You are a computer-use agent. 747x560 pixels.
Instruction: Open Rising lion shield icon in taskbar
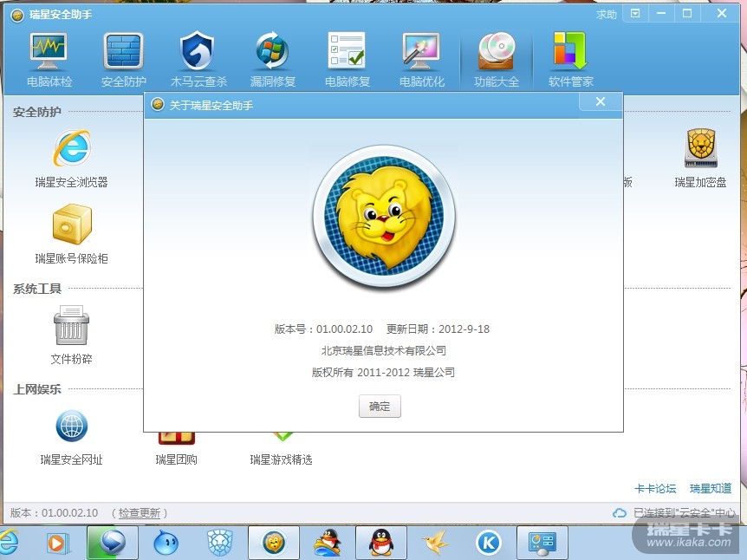tap(219, 543)
